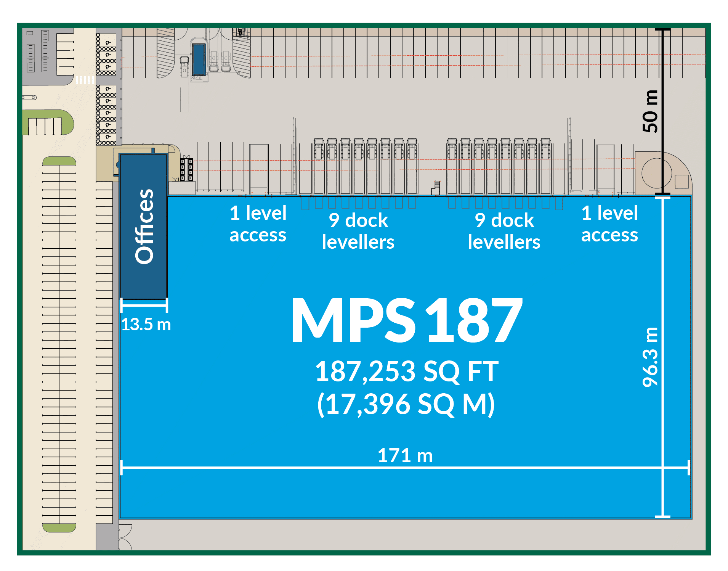
Task: Select the (17,396 SQ M) text
Action: pos(406,404)
